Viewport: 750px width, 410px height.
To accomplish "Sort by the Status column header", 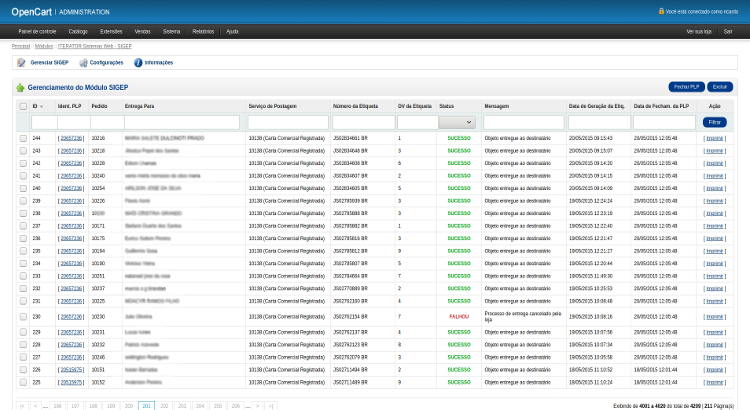I will (446, 106).
